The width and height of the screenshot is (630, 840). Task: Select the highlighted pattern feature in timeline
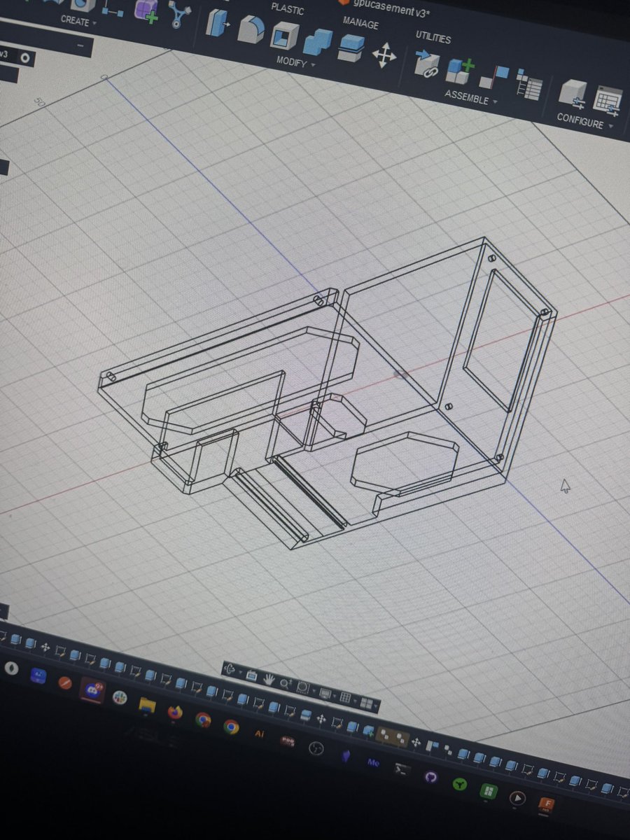[x=393, y=737]
